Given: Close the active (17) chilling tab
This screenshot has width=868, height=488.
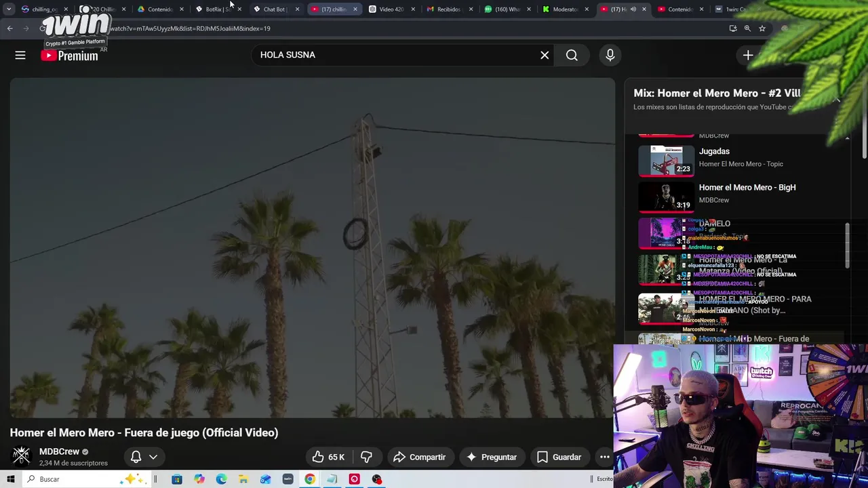Looking at the screenshot, I should 355,9.
